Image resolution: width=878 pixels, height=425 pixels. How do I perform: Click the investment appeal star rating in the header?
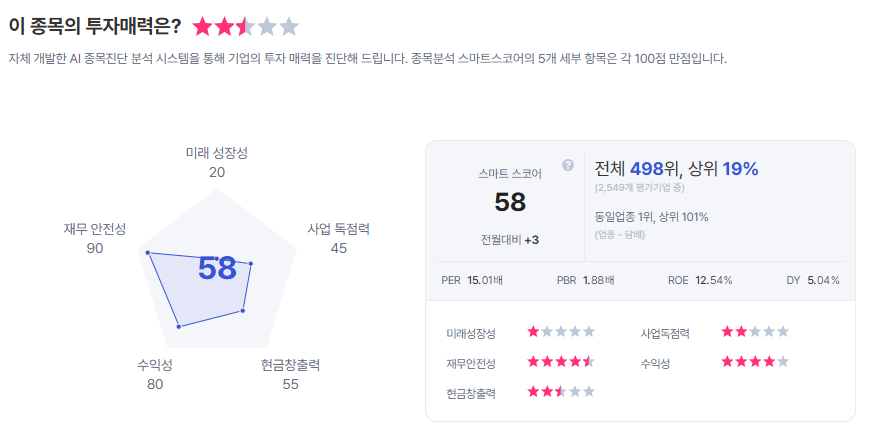point(245,26)
